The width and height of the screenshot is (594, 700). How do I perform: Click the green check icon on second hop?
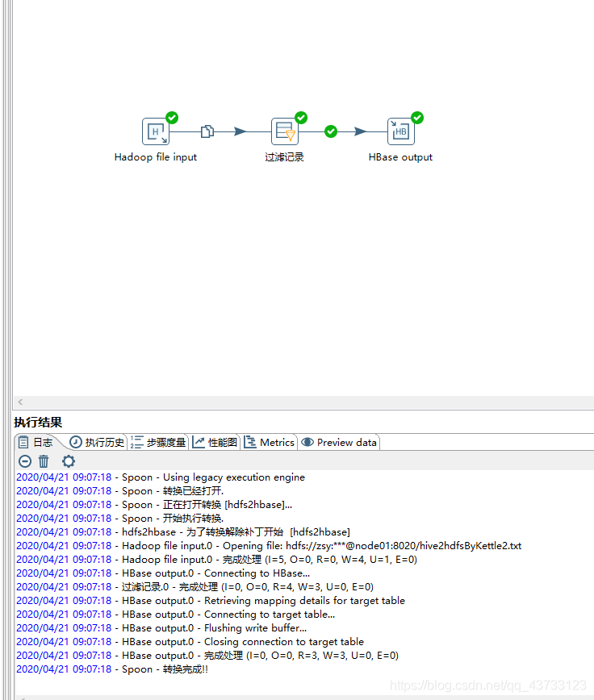tap(331, 131)
